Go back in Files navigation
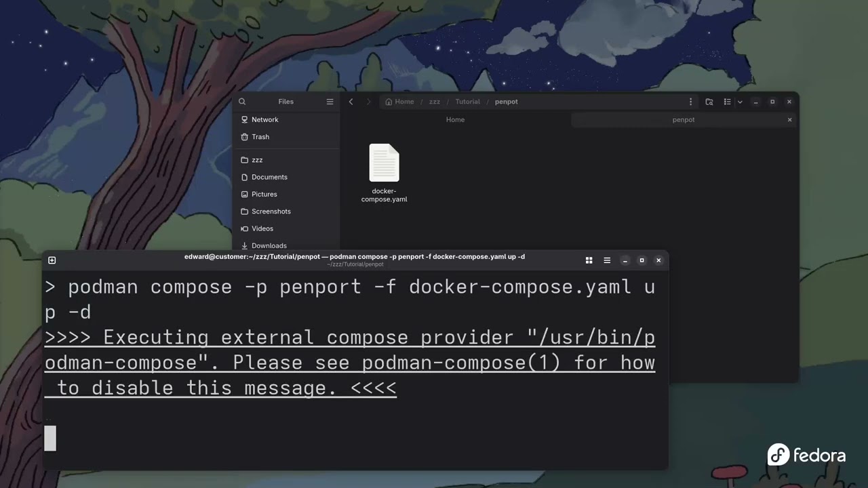The height and width of the screenshot is (488, 868). 351,102
